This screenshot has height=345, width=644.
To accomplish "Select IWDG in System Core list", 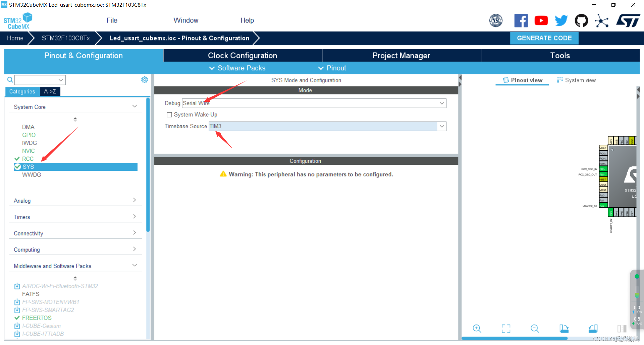I will pos(30,143).
